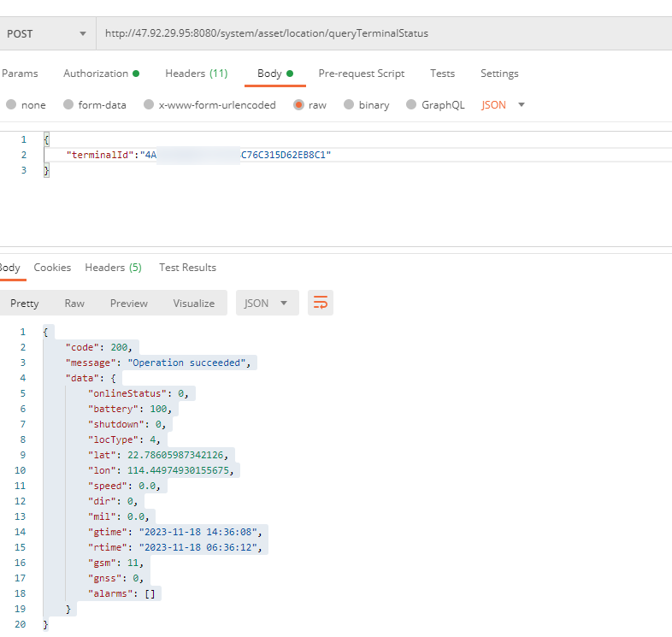Screen dimensions: 672x637
Task: Open the response JSON format dropdown
Action: click(267, 303)
